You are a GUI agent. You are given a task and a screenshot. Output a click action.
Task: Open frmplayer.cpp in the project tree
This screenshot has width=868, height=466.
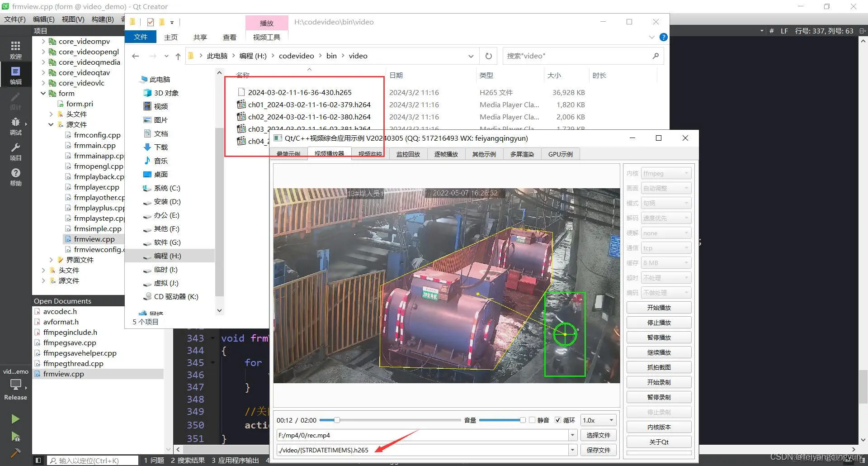pyautogui.click(x=96, y=187)
